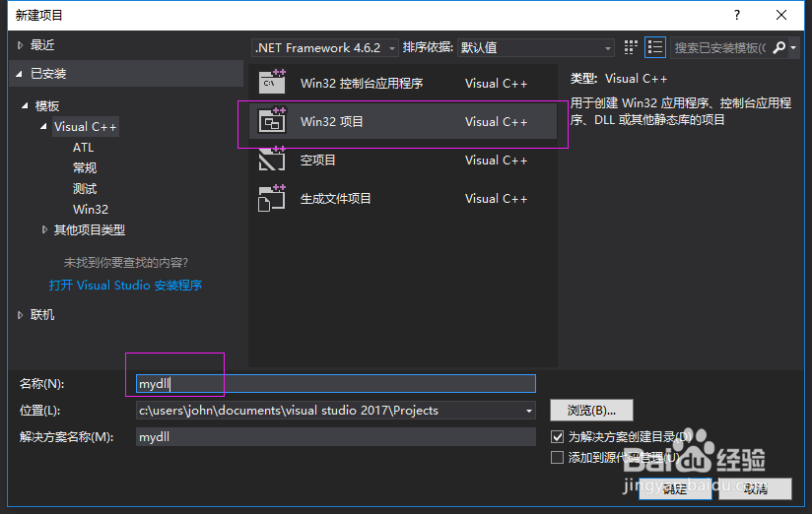Screen dimensions: 812x514
Task: Collapse the 模板 tree node
Action: click(x=25, y=105)
